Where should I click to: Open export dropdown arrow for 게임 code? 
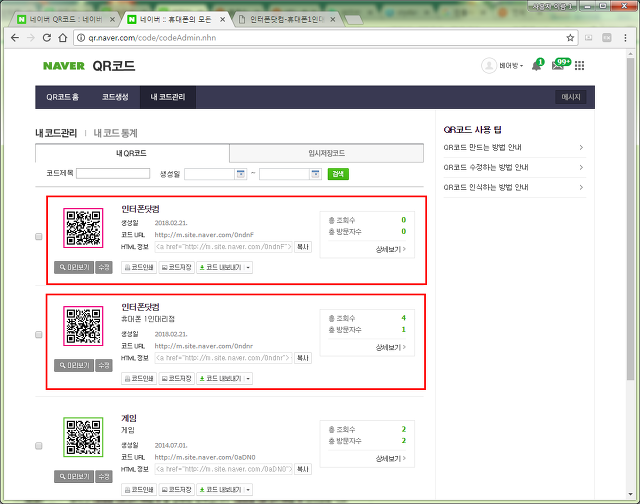coord(248,490)
